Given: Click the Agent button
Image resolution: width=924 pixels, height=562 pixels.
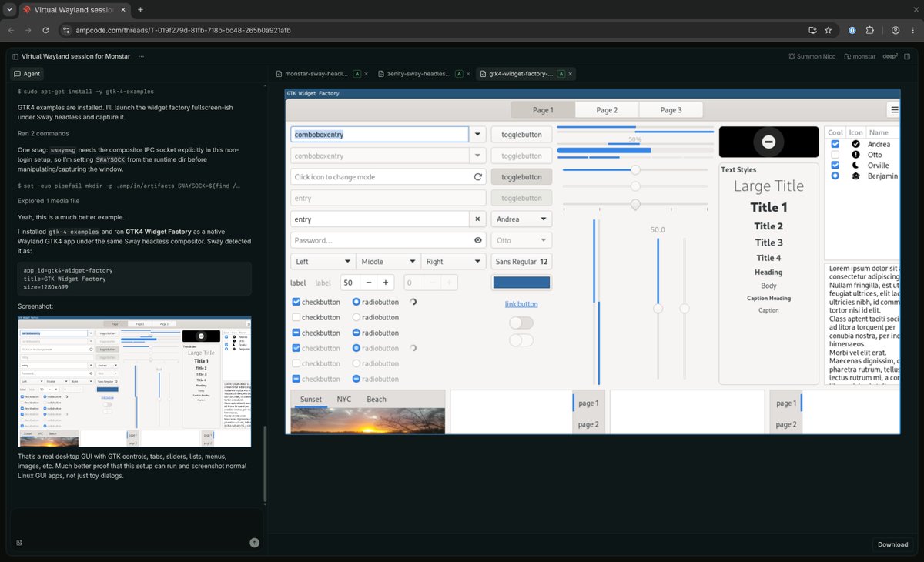Looking at the screenshot, I should [x=27, y=74].
